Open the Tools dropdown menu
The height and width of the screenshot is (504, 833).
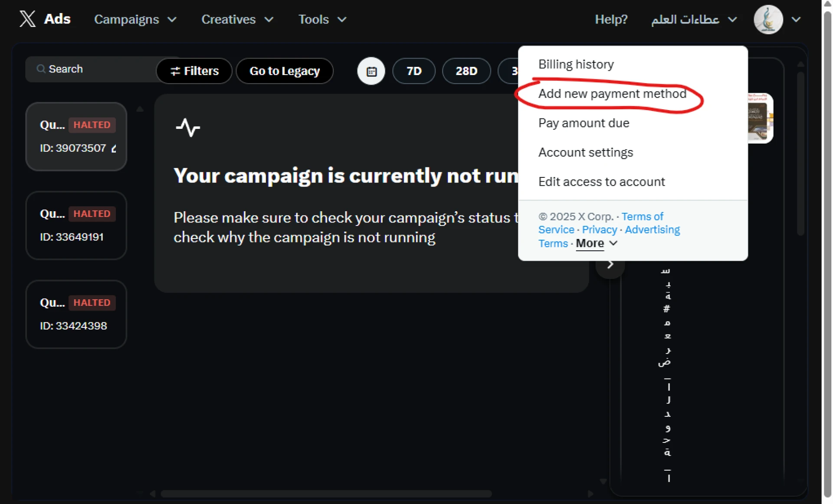coord(322,20)
